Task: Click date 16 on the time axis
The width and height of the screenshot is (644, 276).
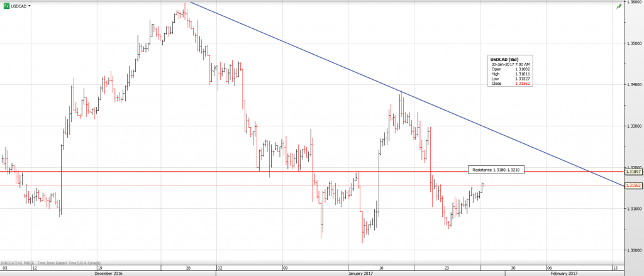Action: 381,267
